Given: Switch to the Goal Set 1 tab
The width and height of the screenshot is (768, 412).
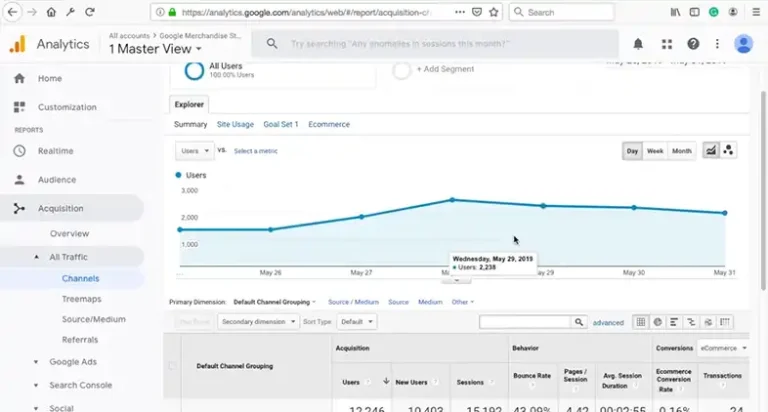Looking at the screenshot, I should click(x=281, y=124).
